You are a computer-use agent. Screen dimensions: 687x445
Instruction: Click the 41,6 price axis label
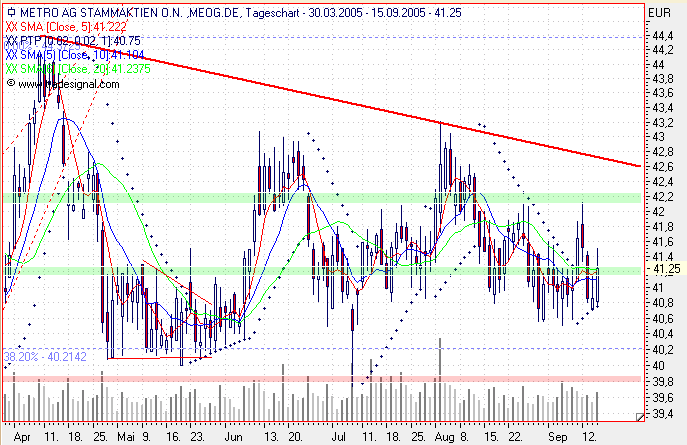[663, 242]
